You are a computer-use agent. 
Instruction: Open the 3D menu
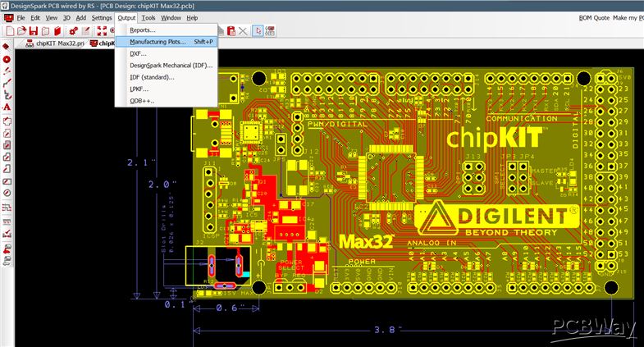[x=67, y=17]
